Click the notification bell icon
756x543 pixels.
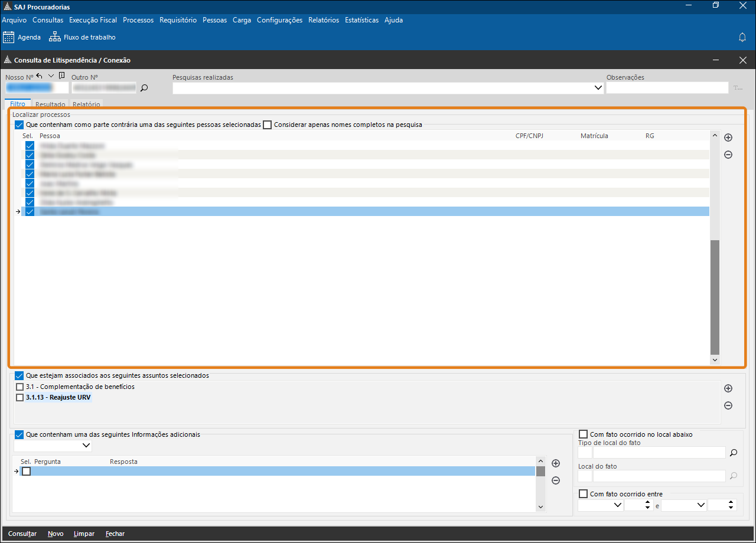point(742,37)
